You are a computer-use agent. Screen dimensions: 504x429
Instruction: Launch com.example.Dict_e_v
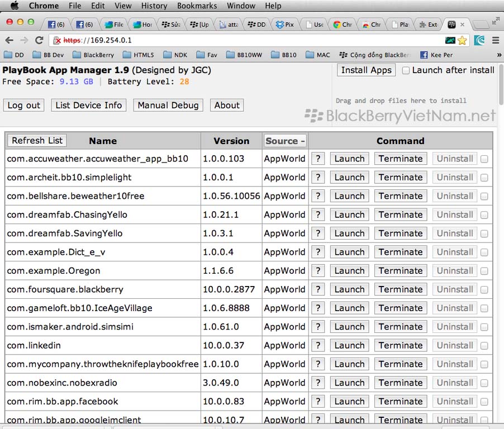tap(349, 252)
